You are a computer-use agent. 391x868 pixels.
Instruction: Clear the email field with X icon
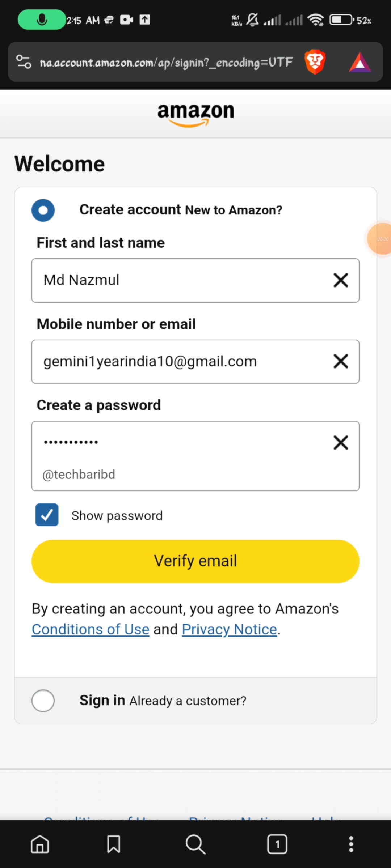click(x=341, y=361)
